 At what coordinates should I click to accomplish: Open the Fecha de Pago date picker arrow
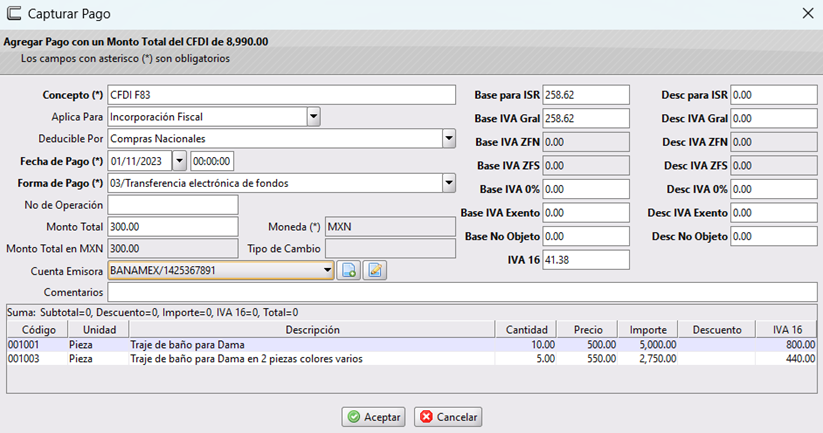tap(179, 161)
